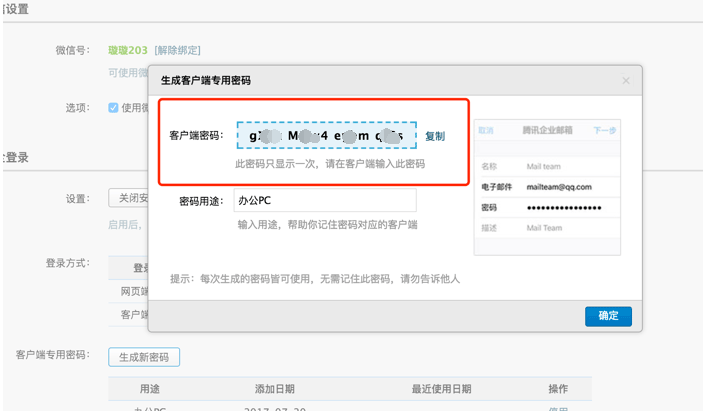Click the 操作 column header

[558, 389]
